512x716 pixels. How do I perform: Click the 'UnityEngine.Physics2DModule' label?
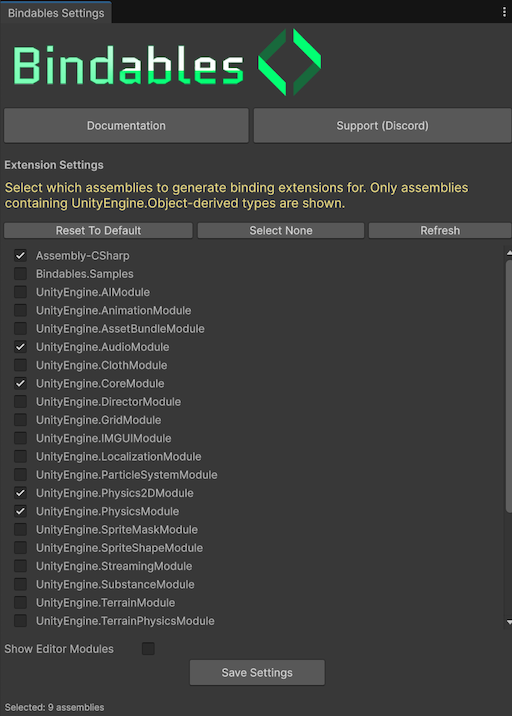115,493
